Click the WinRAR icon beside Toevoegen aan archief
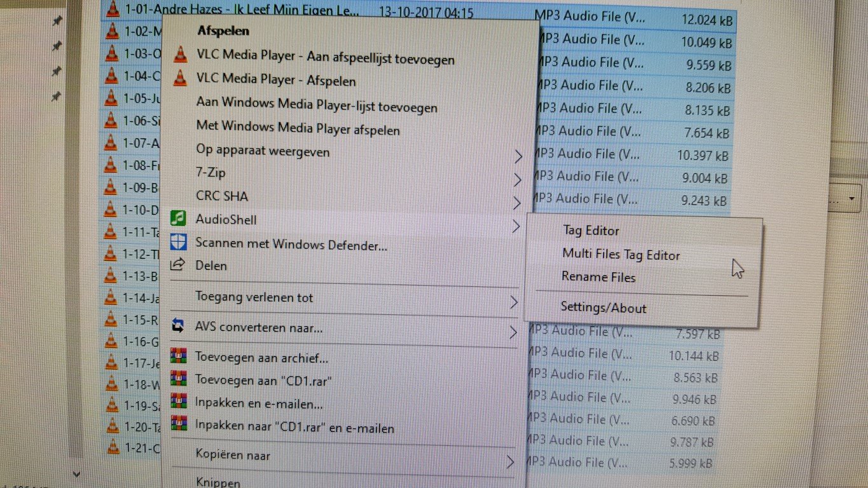The width and height of the screenshot is (868, 488). (x=179, y=356)
